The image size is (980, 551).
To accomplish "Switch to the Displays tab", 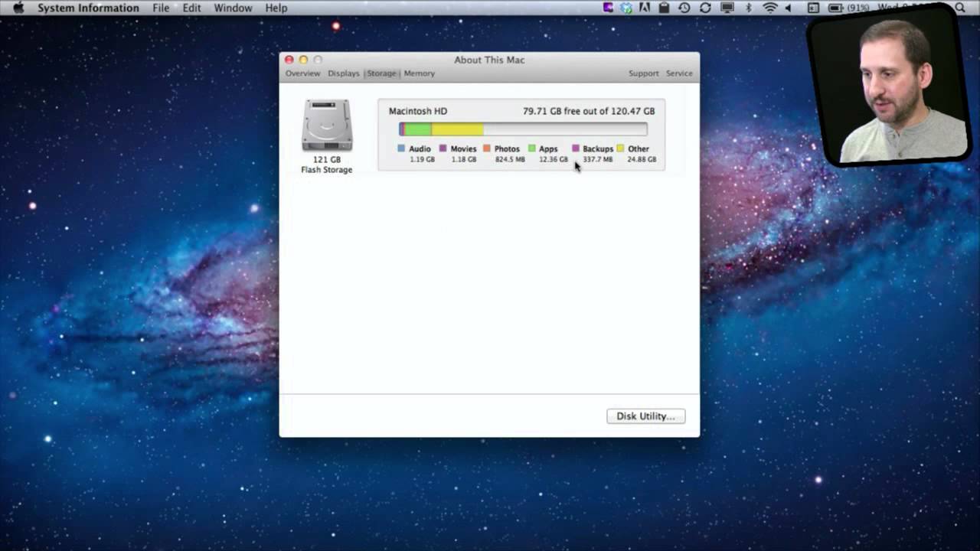I will pyautogui.click(x=343, y=73).
